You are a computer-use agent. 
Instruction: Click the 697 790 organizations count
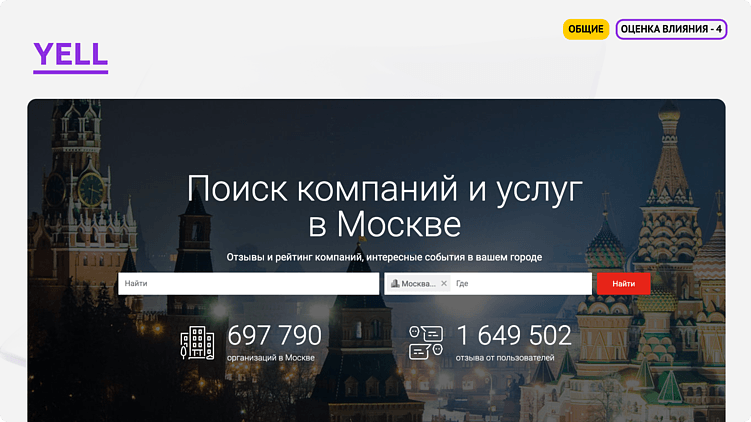click(274, 335)
